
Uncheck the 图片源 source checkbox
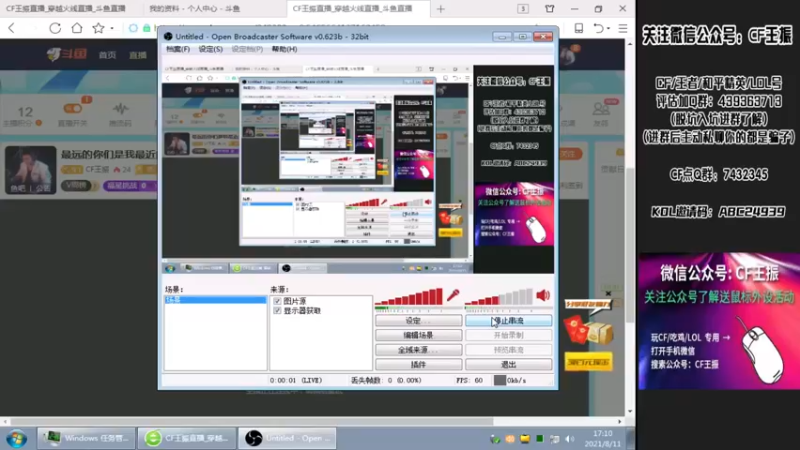point(277,301)
